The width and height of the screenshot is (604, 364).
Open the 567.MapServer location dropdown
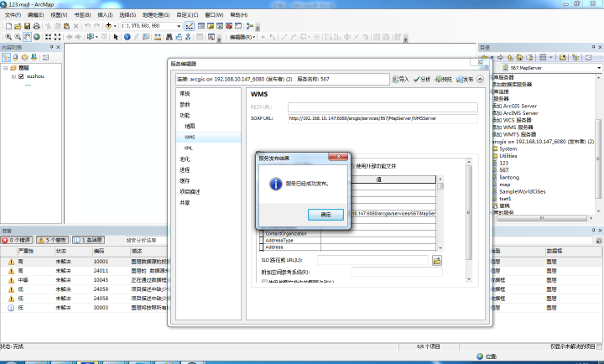click(x=599, y=68)
